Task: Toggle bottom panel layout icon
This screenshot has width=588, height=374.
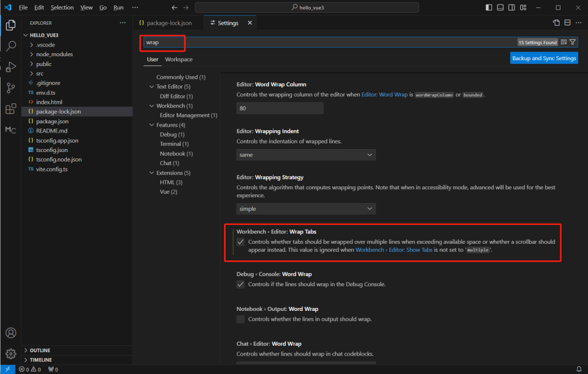Action: click(x=500, y=7)
